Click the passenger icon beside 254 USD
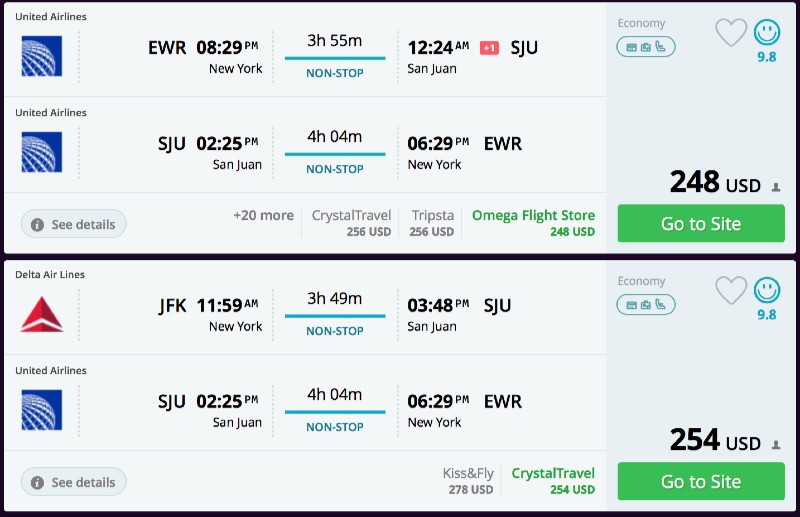Image resolution: width=800 pixels, height=517 pixels. pyautogui.click(x=775, y=445)
